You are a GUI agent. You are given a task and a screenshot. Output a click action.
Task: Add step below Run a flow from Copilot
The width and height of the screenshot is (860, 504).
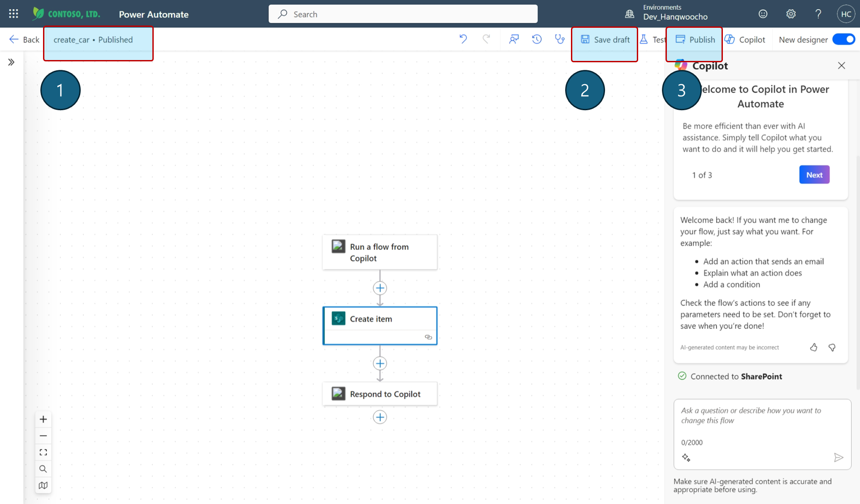coord(380,288)
